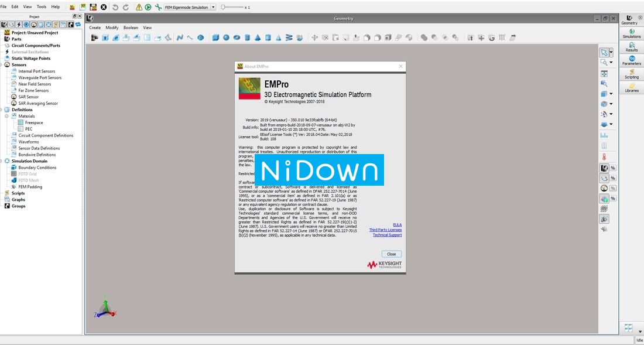Viewport: 644px width, 345px height.
Task: Open the Simulations panel
Action: point(631,34)
